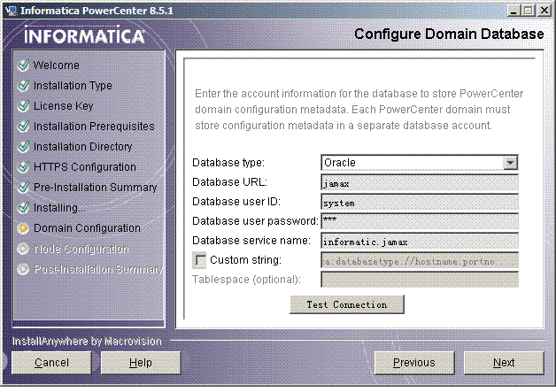
Task: Click the PowerCenter title bar app icon
Action: (12, 11)
